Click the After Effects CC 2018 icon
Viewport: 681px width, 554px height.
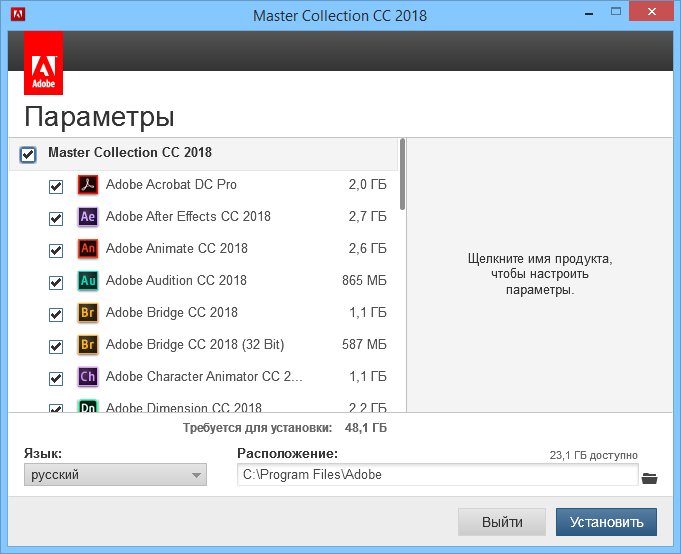click(x=88, y=217)
